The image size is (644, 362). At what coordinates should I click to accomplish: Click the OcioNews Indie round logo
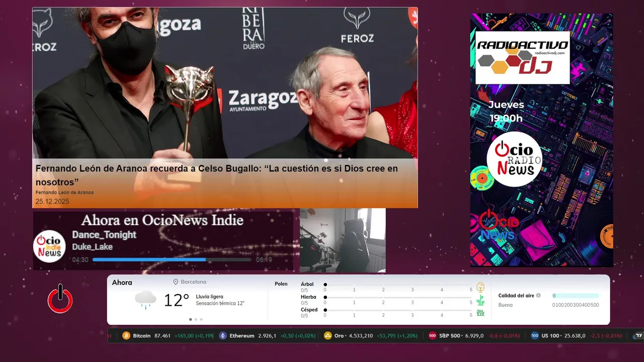pyautogui.click(x=49, y=246)
